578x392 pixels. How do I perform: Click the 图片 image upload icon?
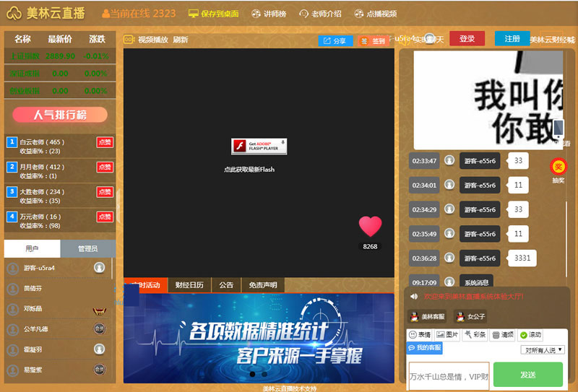(x=448, y=335)
